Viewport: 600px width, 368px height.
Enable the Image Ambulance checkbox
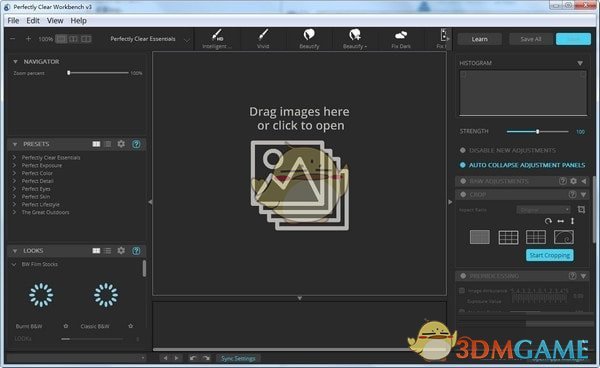pyautogui.click(x=462, y=291)
